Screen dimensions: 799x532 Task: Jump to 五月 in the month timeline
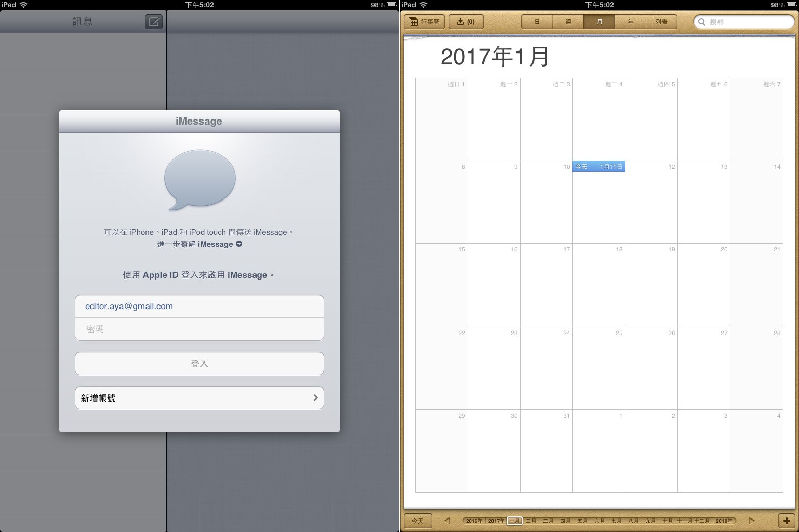[582, 521]
